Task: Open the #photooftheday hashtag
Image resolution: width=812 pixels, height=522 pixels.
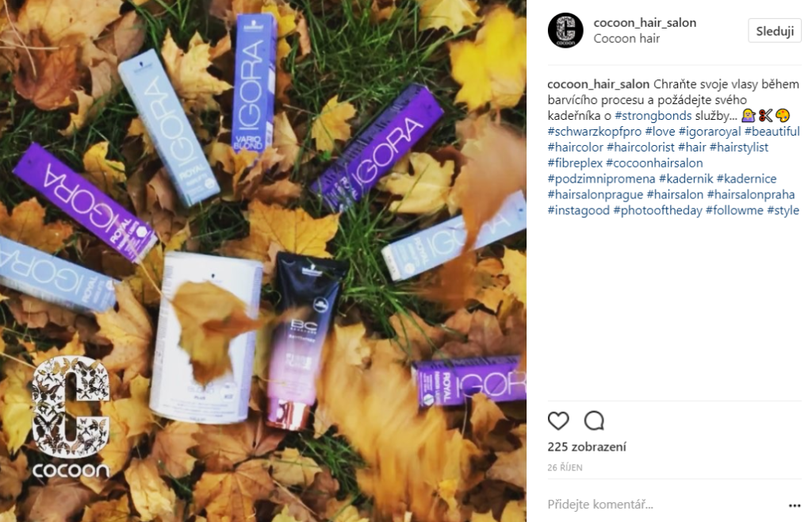Action: click(x=657, y=210)
